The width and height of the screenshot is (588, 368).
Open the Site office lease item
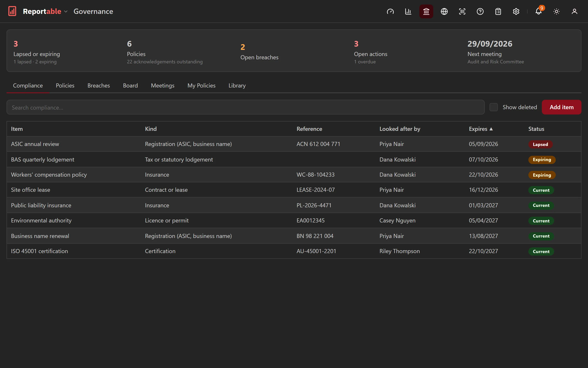(294, 190)
